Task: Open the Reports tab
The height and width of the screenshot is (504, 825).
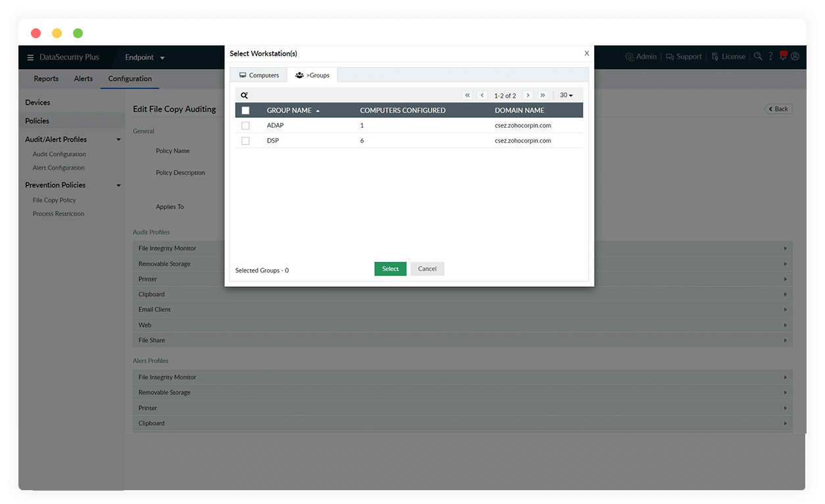Action: pos(46,79)
